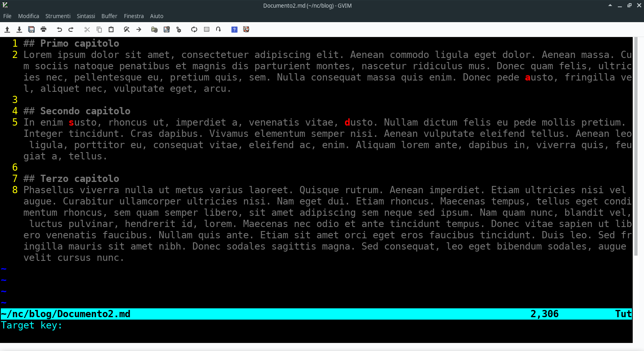Click the word 'Phasellus' on line 8
Image resolution: width=644 pixels, height=351 pixels.
point(49,190)
